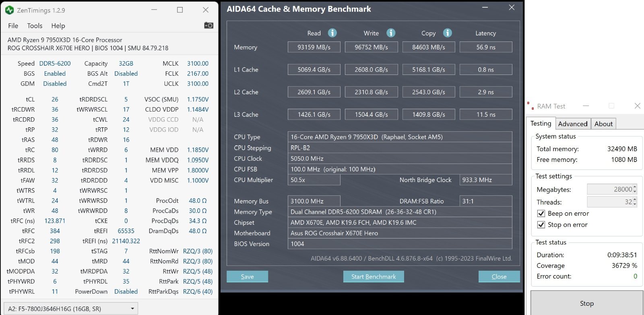Click the Duration value 0:09:38:51
644x315 pixels.
point(622,255)
